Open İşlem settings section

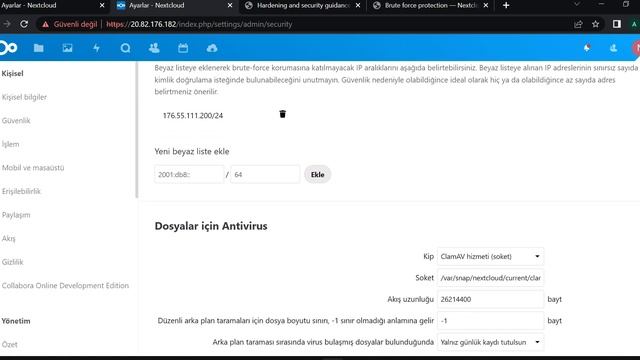coord(11,144)
